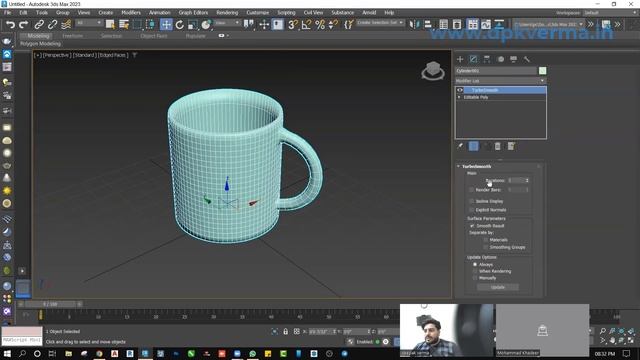Toggle the Window/Crossing selection icon
Image resolution: width=640 pixels, height=360 pixels.
150,25
